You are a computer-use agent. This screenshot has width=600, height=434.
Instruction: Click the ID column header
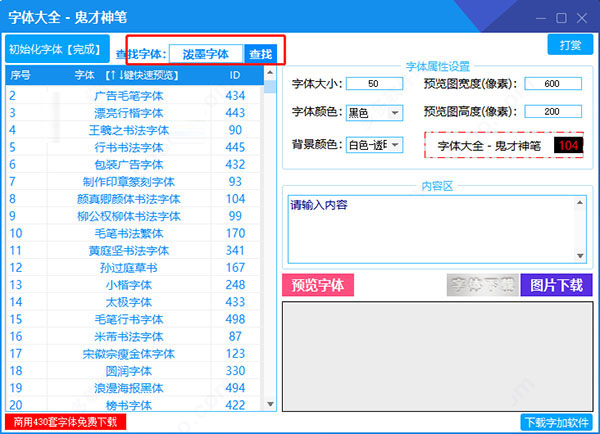[235, 75]
